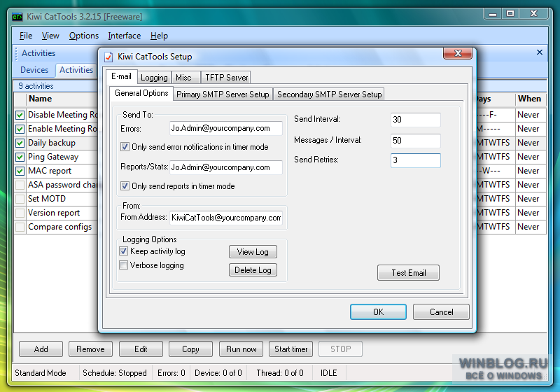Toggle Enable Meeting Room activity checkbox
Viewport: 560px width, 392px height.
20,129
